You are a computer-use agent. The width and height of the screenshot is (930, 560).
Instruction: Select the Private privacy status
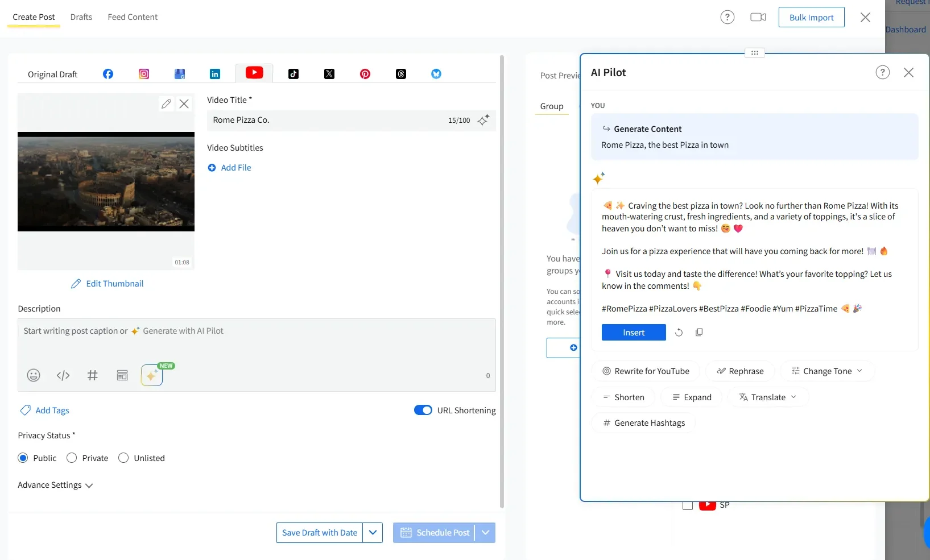[x=72, y=458]
